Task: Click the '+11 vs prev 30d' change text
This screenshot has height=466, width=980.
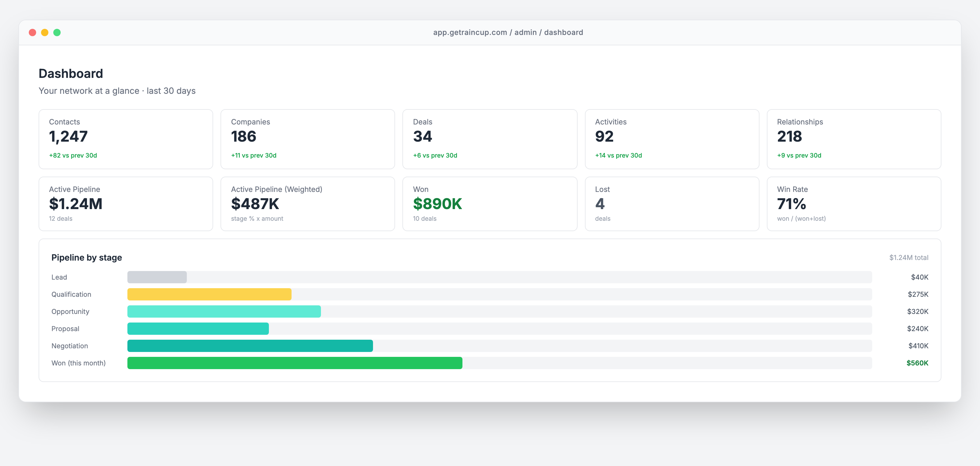Action: click(x=254, y=155)
